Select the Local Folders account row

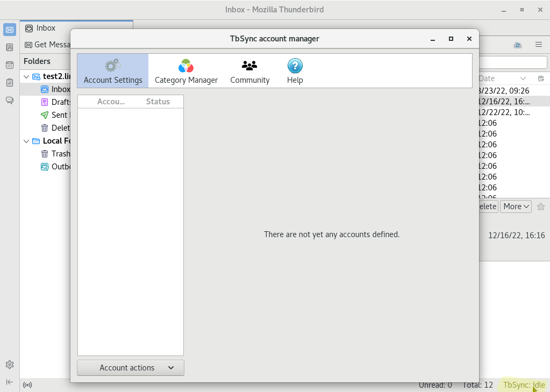[45, 141]
